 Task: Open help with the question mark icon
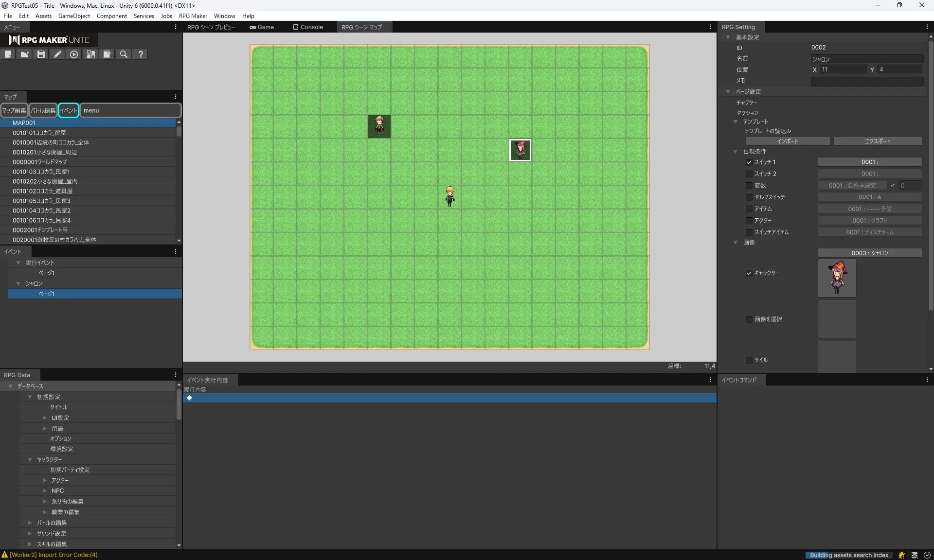point(141,54)
